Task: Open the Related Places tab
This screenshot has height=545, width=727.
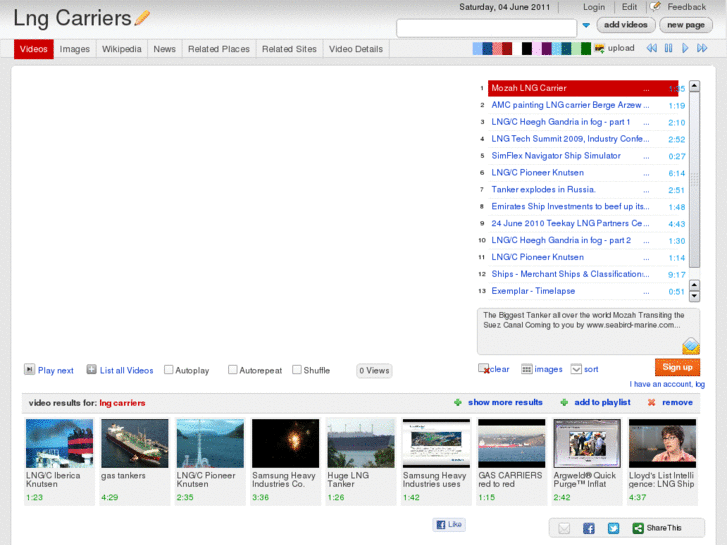Action: point(219,49)
